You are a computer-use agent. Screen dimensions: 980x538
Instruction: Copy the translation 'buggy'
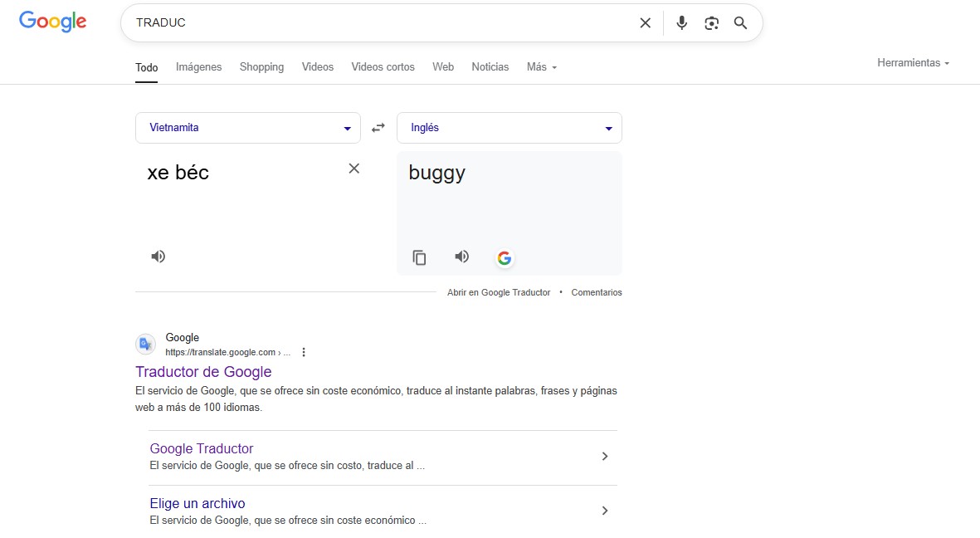pos(419,257)
